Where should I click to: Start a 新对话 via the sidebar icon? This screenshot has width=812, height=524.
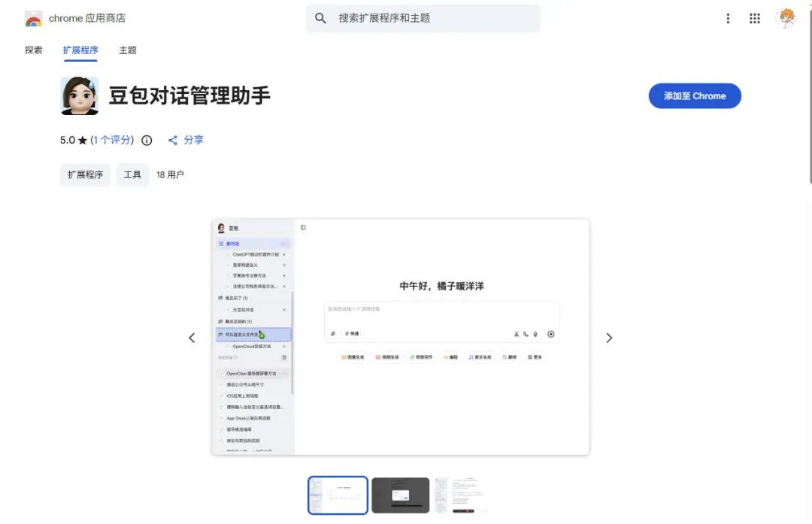pos(220,244)
